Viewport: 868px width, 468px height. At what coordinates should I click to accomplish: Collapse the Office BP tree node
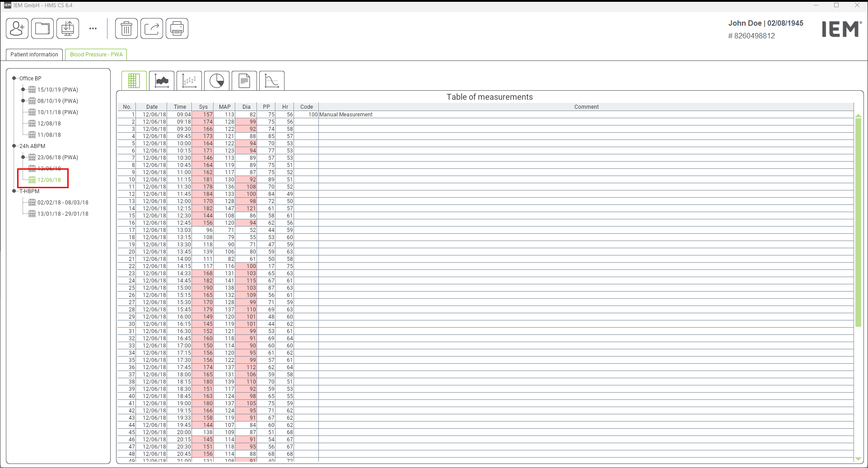click(x=14, y=79)
